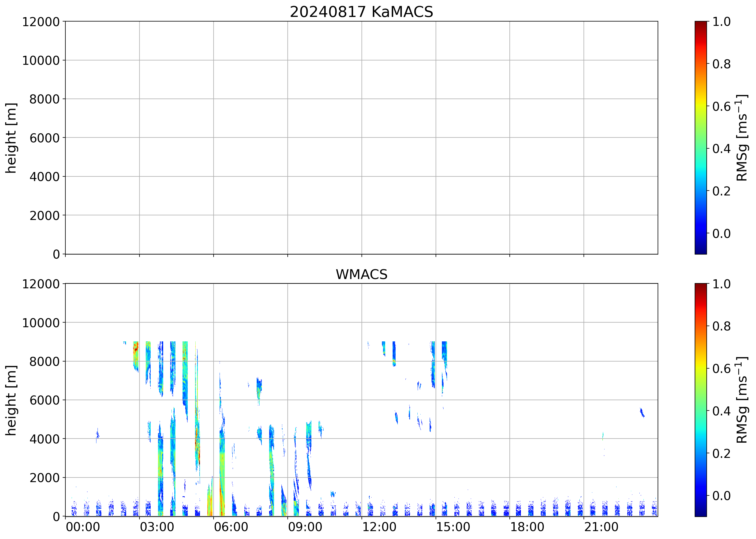756x539 pixels.
Task: Click the 06:00 time axis label
Action: 231,527
